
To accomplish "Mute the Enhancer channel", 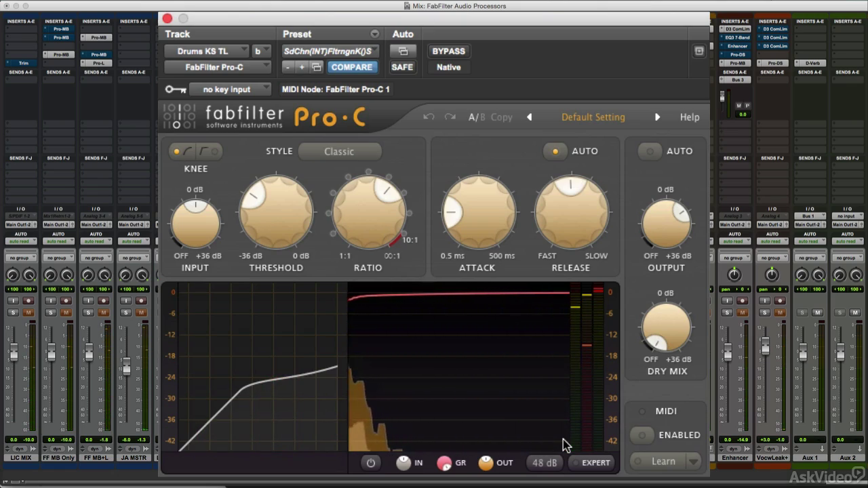I will click(x=743, y=312).
